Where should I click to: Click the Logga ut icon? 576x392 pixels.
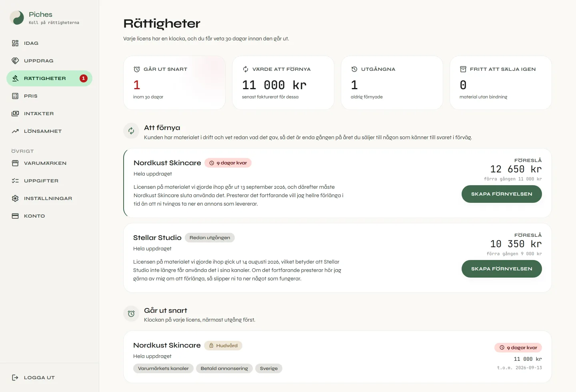[x=15, y=378]
